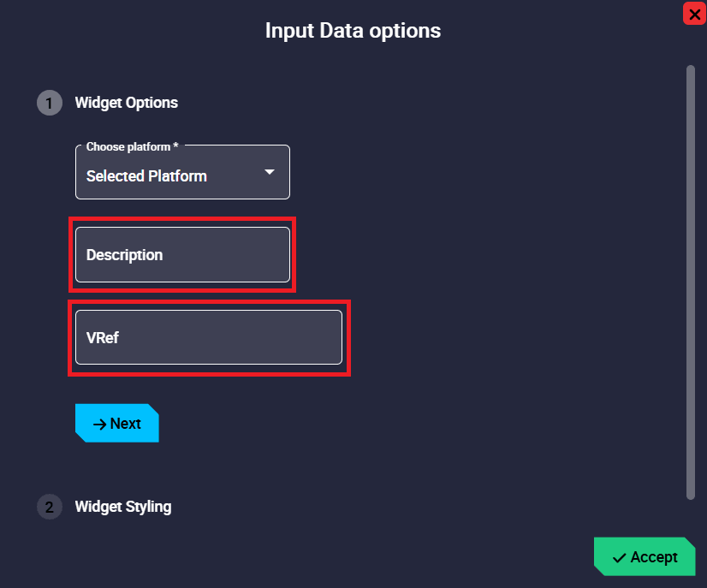Click the Choose platform field label
707x588 pixels.
coord(133,147)
